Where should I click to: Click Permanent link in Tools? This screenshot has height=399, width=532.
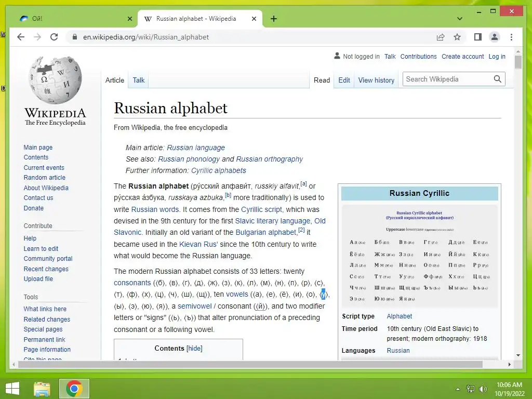(45, 339)
